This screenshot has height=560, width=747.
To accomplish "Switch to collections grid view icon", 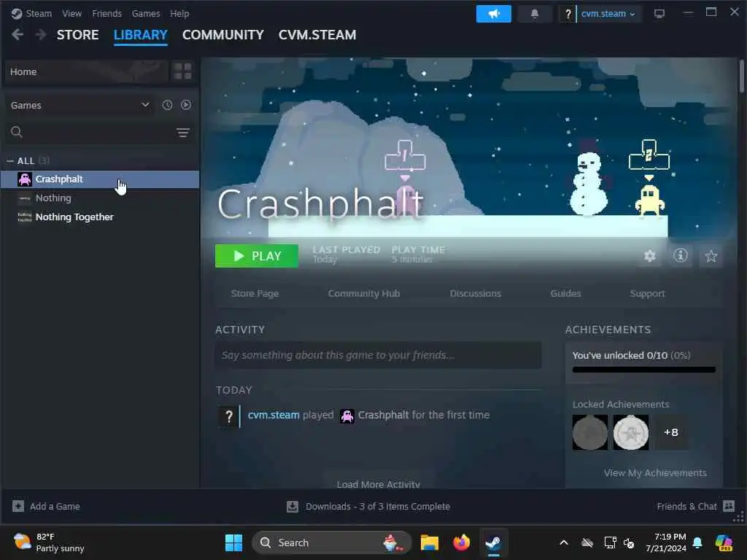I will tap(182, 71).
